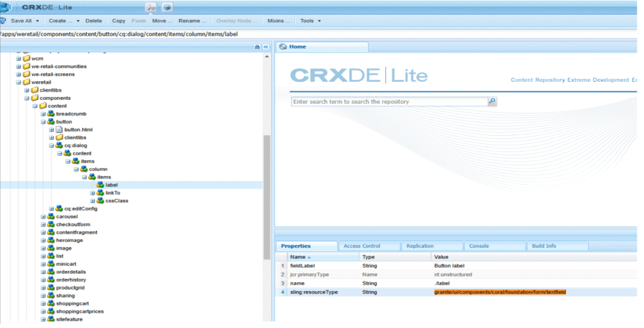
Task: Click the wrench tools icon in header
Action: 151,8
